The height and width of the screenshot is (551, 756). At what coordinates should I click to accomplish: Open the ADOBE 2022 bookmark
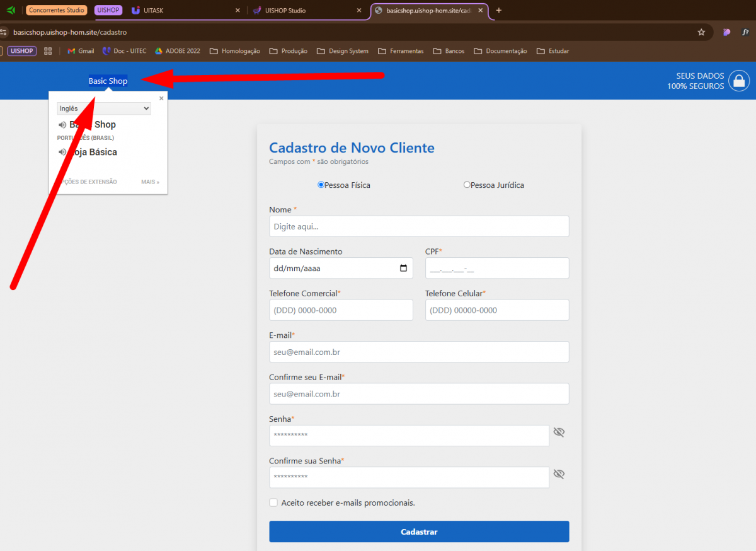[x=178, y=51]
